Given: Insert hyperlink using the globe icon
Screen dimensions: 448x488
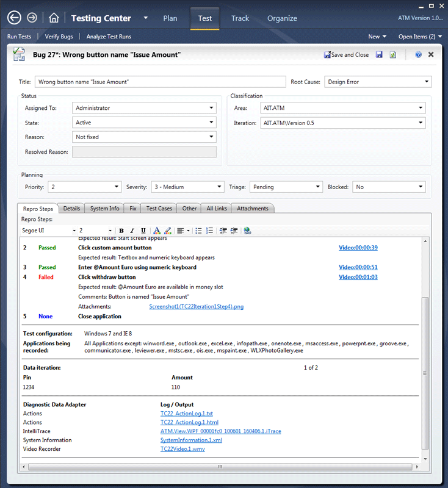Looking at the screenshot, I should click(247, 231).
